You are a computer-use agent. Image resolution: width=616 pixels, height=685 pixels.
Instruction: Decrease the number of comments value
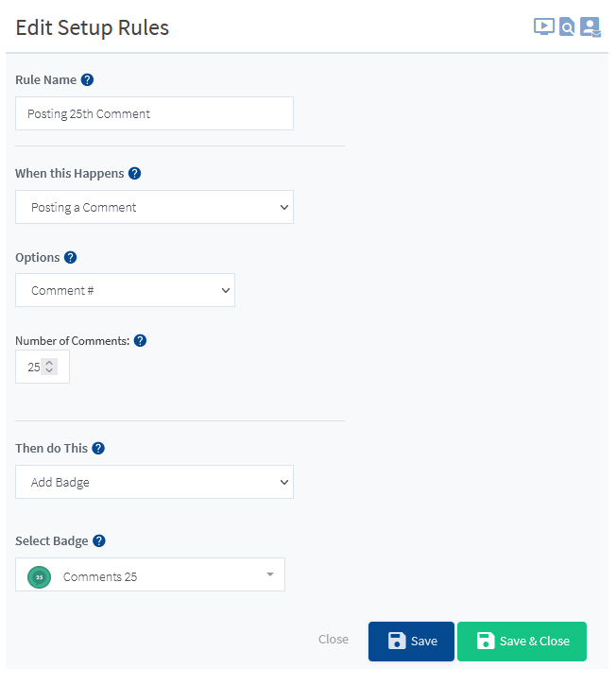[49, 370]
